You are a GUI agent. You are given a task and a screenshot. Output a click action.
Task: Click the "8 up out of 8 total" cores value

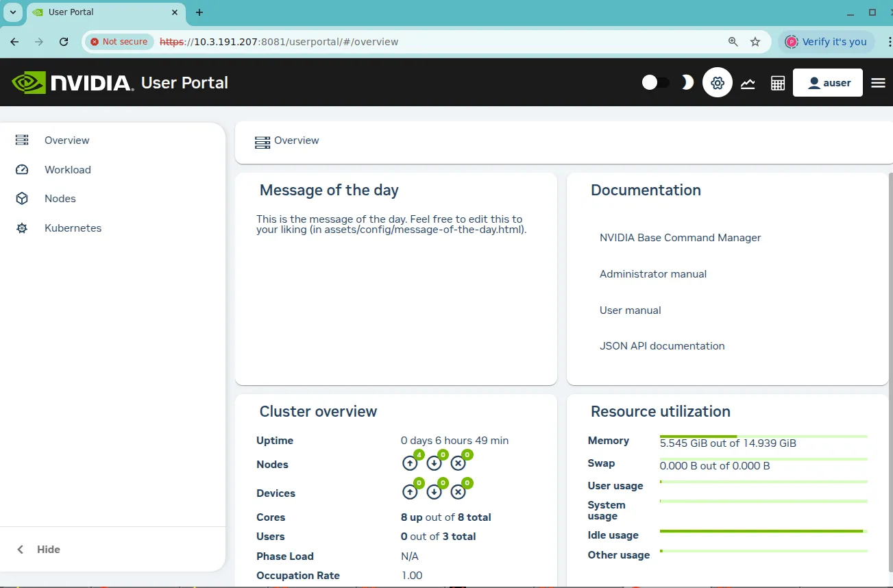pos(446,517)
